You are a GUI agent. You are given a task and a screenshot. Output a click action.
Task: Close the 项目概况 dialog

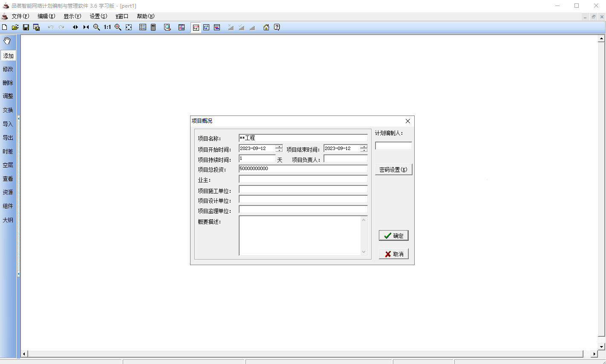[x=408, y=121]
